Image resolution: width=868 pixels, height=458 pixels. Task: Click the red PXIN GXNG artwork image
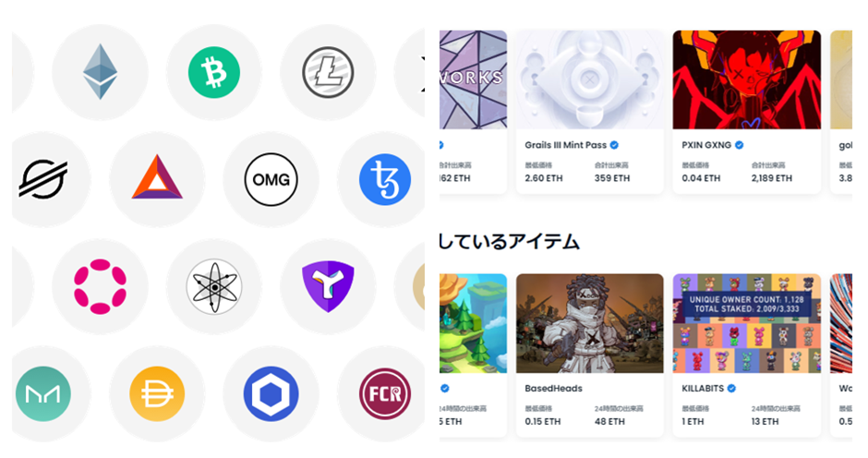tap(747, 79)
